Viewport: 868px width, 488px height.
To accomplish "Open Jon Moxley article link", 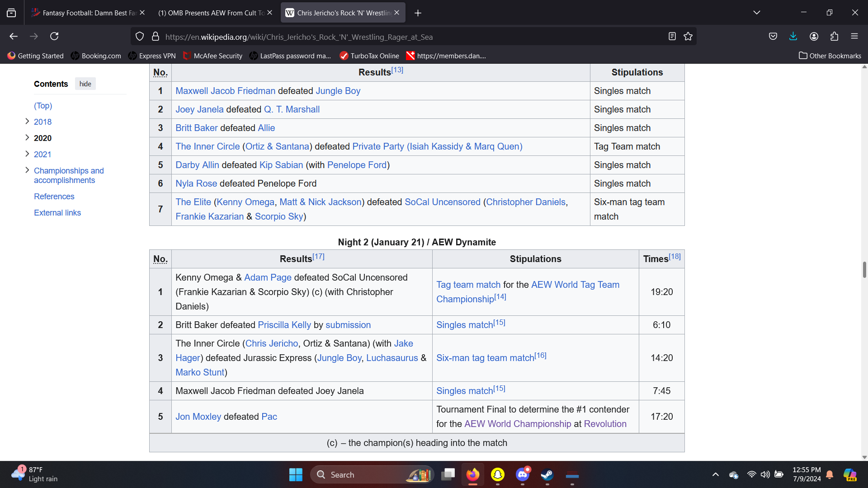I will [198, 417].
